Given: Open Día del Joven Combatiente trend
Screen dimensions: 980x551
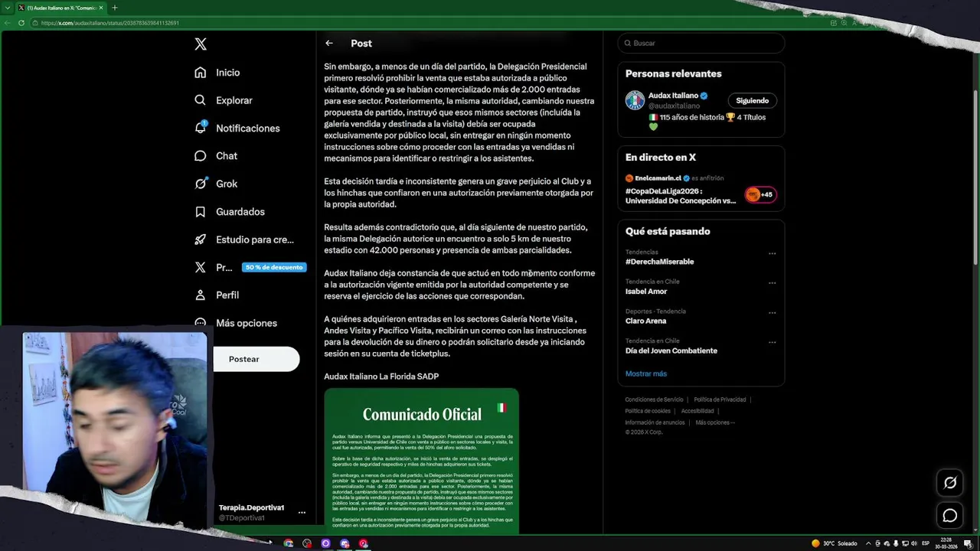Looking at the screenshot, I should click(x=671, y=350).
